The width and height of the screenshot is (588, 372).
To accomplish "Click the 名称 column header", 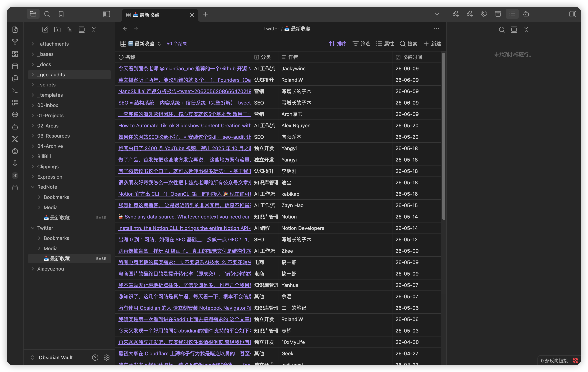I will (183, 57).
